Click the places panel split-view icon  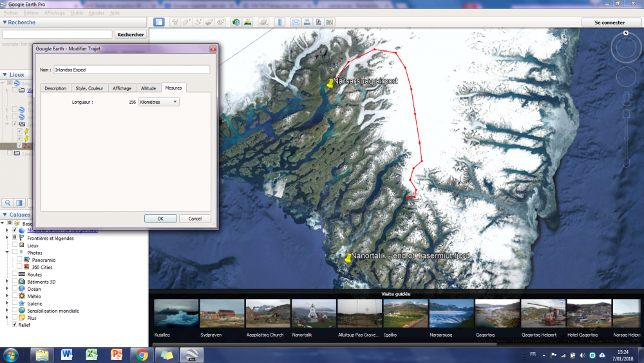coord(19,202)
